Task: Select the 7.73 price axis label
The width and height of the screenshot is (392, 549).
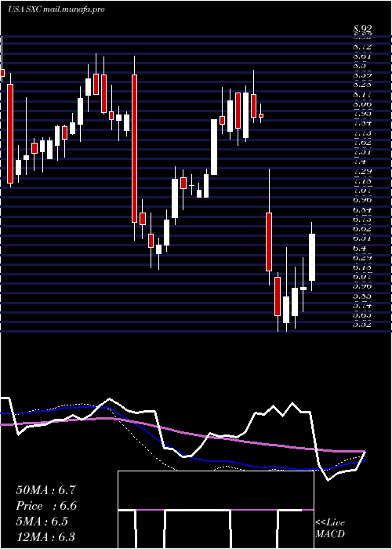Action: tap(362, 133)
